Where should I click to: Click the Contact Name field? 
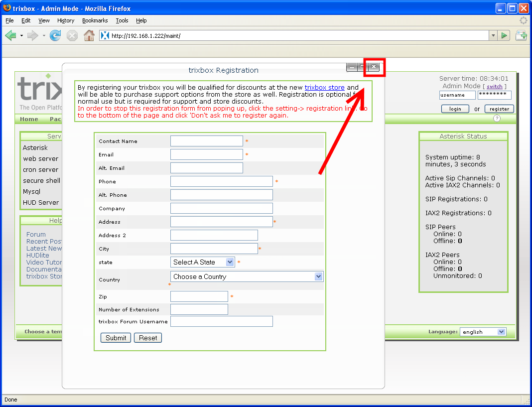(x=207, y=141)
